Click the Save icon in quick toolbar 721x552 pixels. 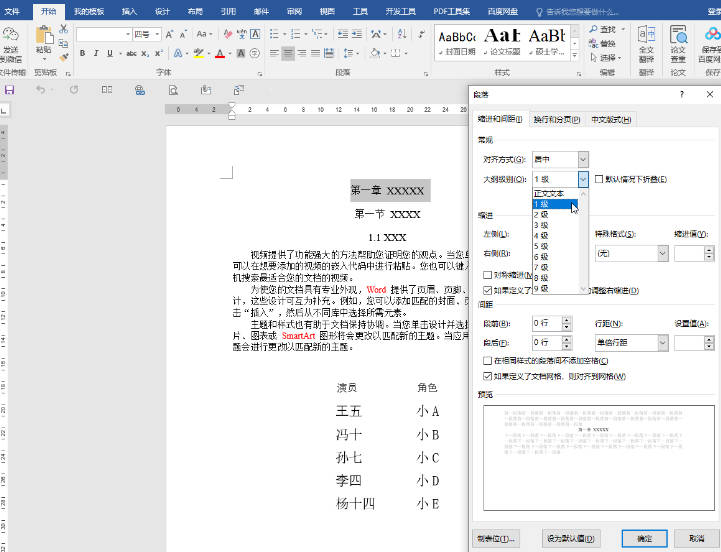tap(9, 90)
